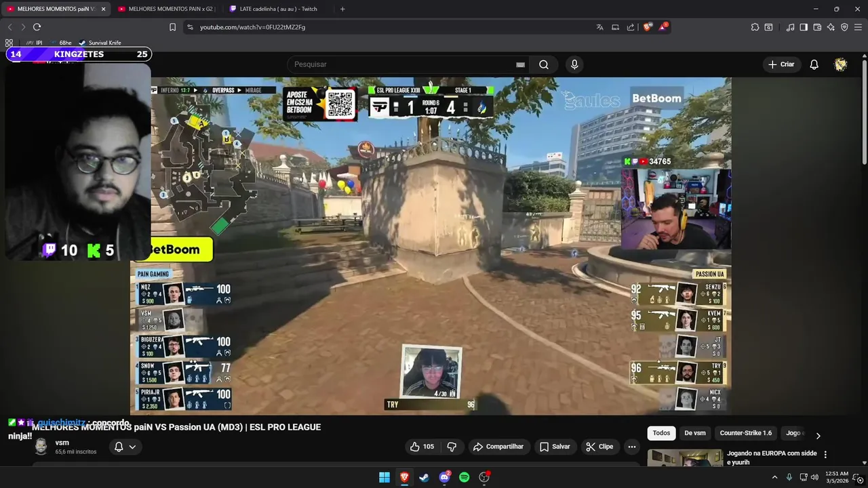Open the 68he bookmark

(x=60, y=43)
